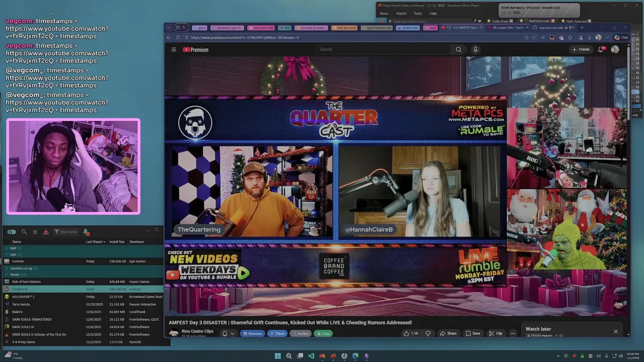Click the YouTube search magnifier button

(458, 49)
